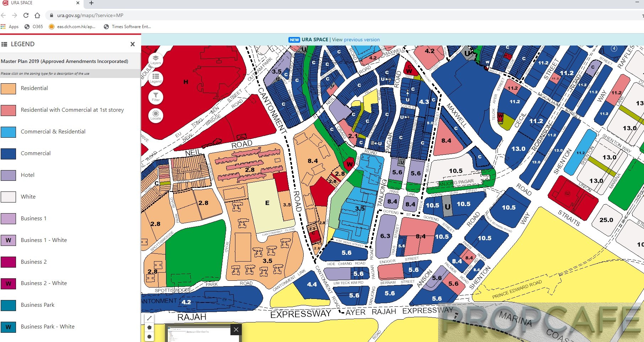Close the Legend panel

[x=133, y=44]
